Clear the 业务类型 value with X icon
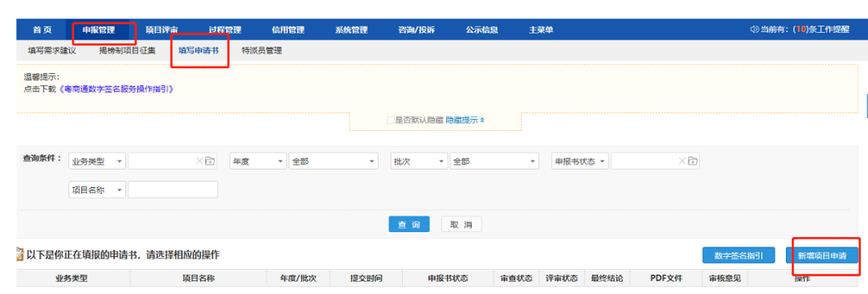Viewport: 868px width, 294px height. tap(200, 161)
